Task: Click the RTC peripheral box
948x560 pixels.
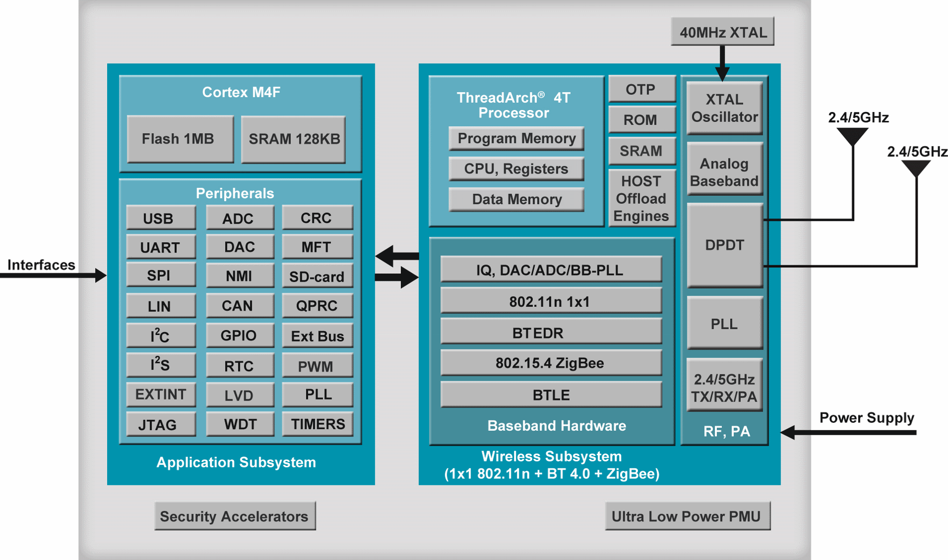Action: click(240, 366)
